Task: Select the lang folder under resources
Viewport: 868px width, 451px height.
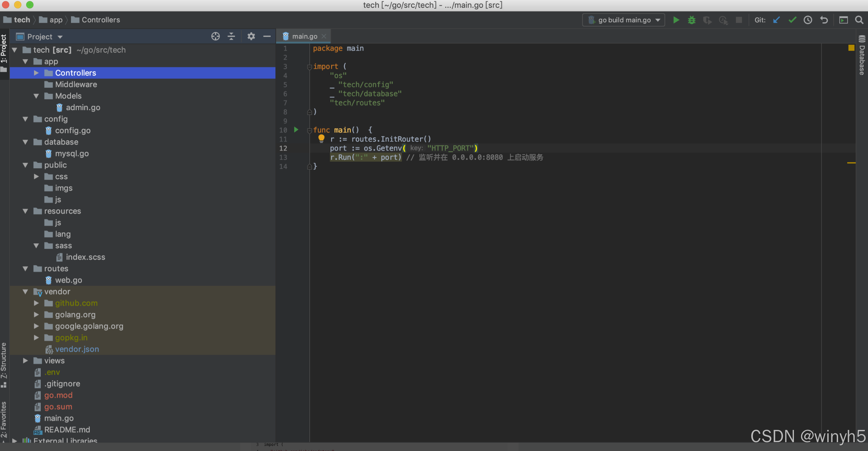Action: point(63,234)
